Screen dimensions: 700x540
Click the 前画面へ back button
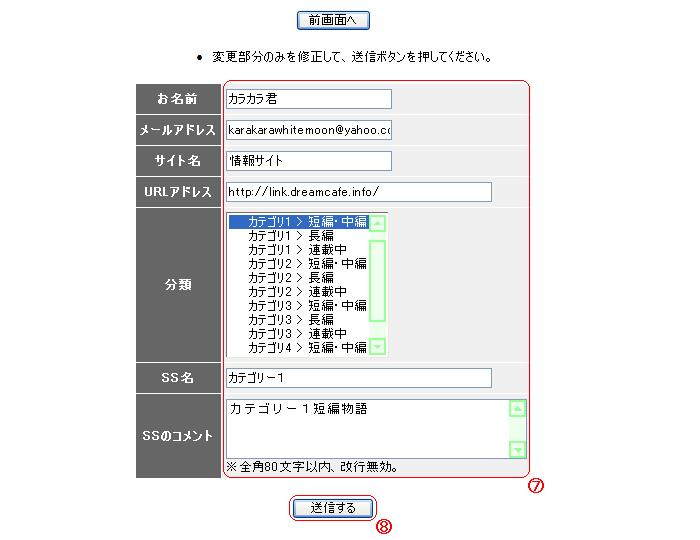(x=333, y=20)
